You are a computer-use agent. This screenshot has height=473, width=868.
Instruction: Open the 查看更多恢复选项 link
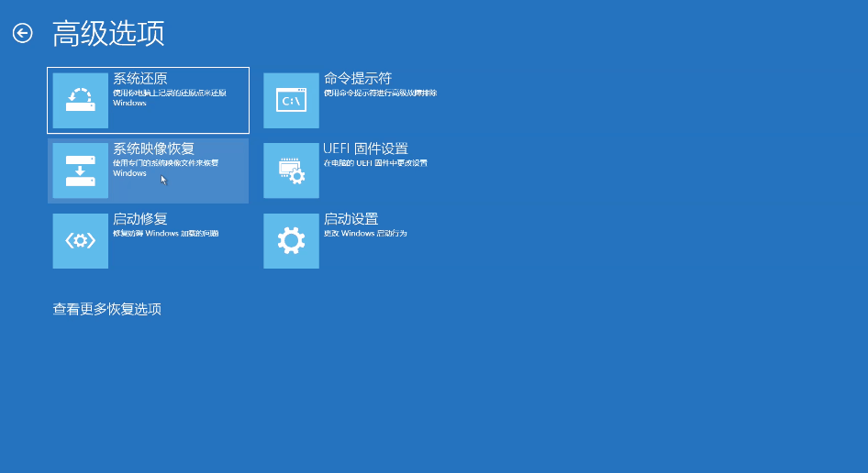pyautogui.click(x=107, y=309)
